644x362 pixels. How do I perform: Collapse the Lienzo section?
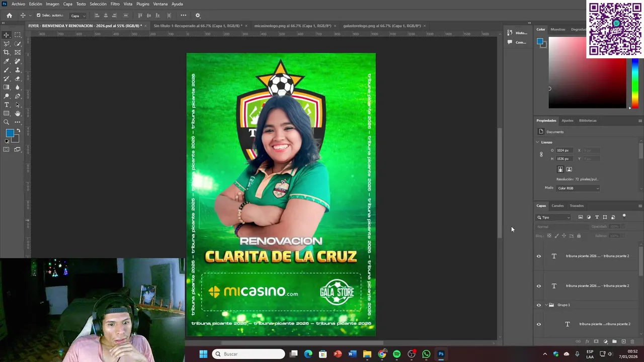pyautogui.click(x=537, y=142)
